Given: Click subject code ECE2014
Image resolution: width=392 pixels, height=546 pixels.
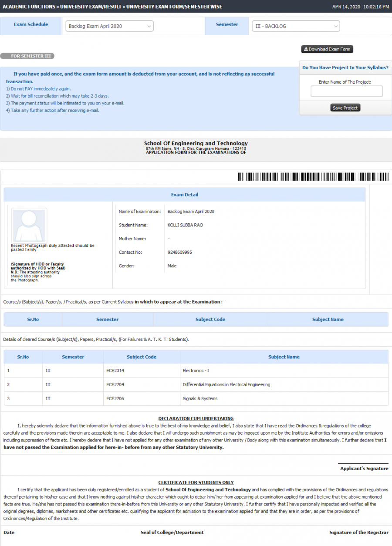Looking at the screenshot, I should click(x=115, y=371).
